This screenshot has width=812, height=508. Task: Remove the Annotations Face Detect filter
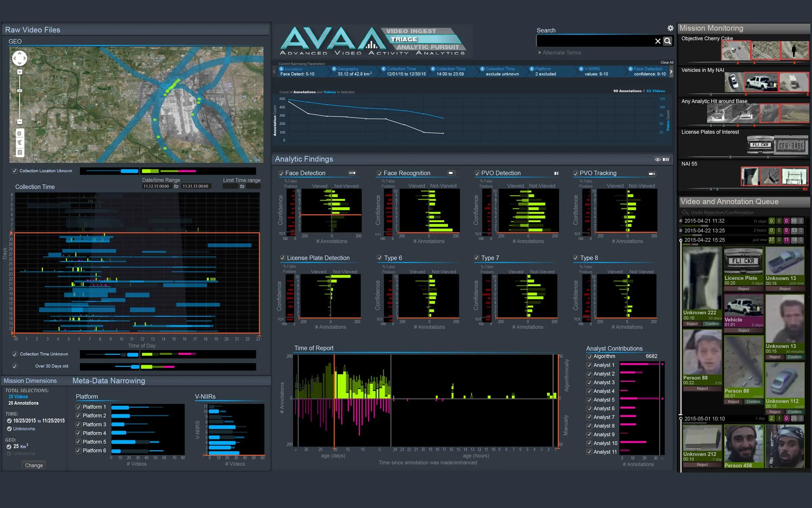pos(281,69)
